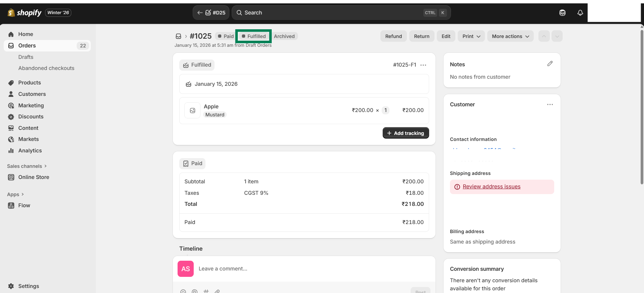This screenshot has width=644, height=293.
Task: Expand the Sales channels section
Action: point(27,166)
